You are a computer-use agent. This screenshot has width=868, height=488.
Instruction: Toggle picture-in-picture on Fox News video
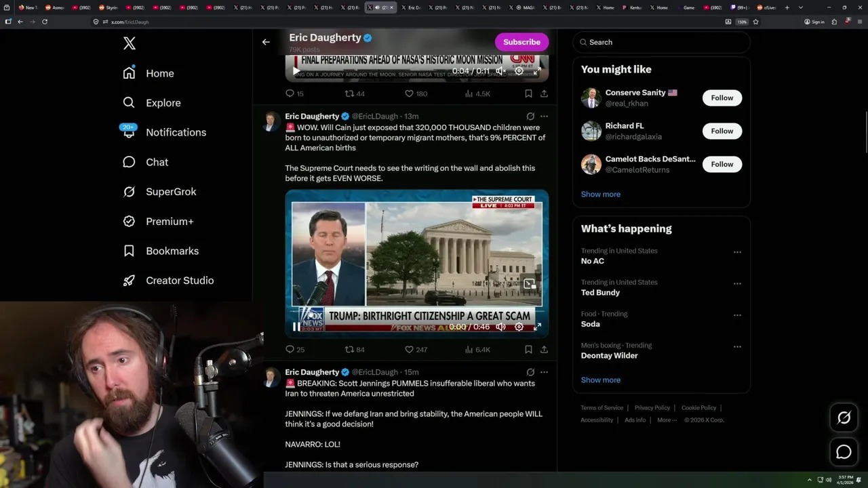click(x=529, y=283)
